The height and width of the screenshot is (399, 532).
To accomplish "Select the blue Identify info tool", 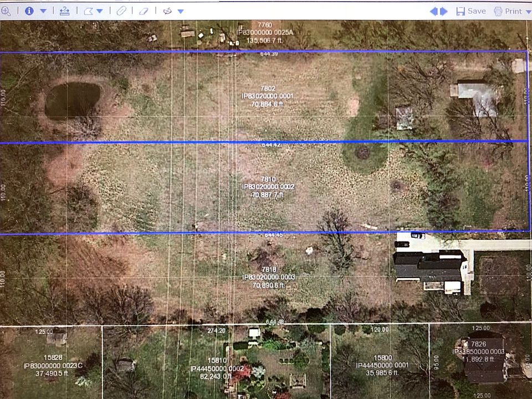I will click(x=29, y=11).
